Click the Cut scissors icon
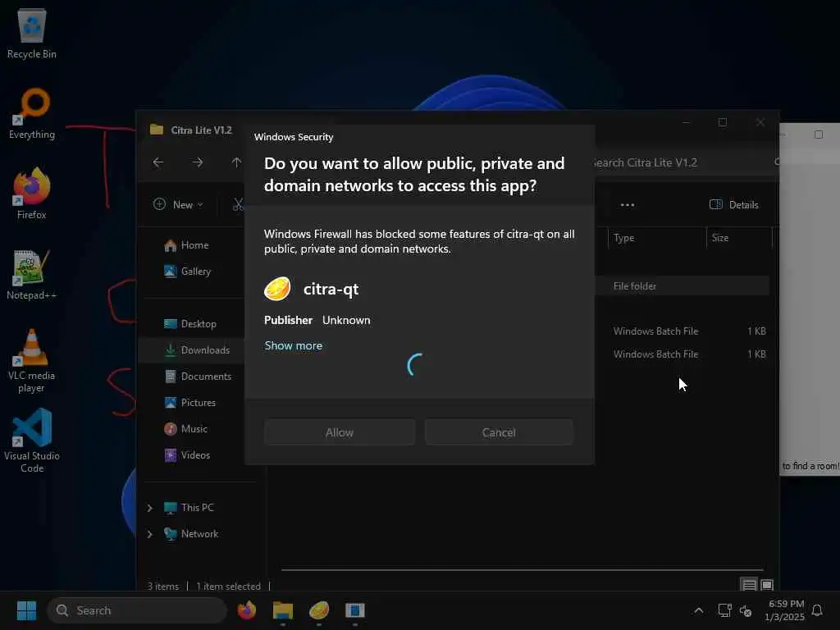Viewport: 840px width, 630px height. 239,204
